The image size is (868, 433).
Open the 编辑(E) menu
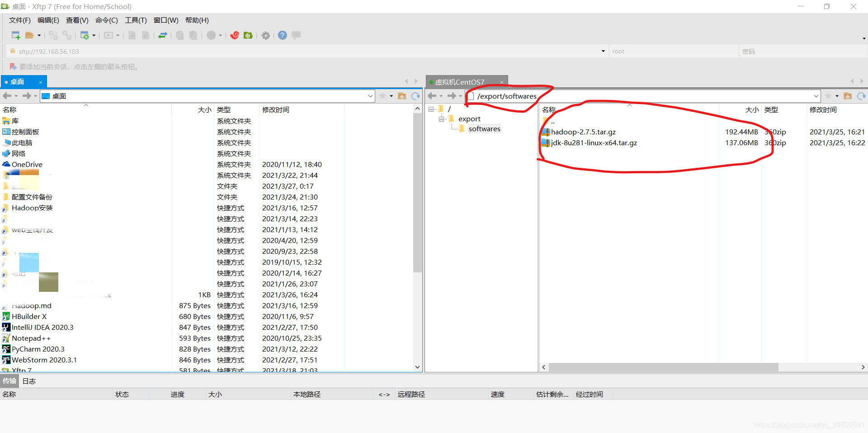(x=48, y=20)
